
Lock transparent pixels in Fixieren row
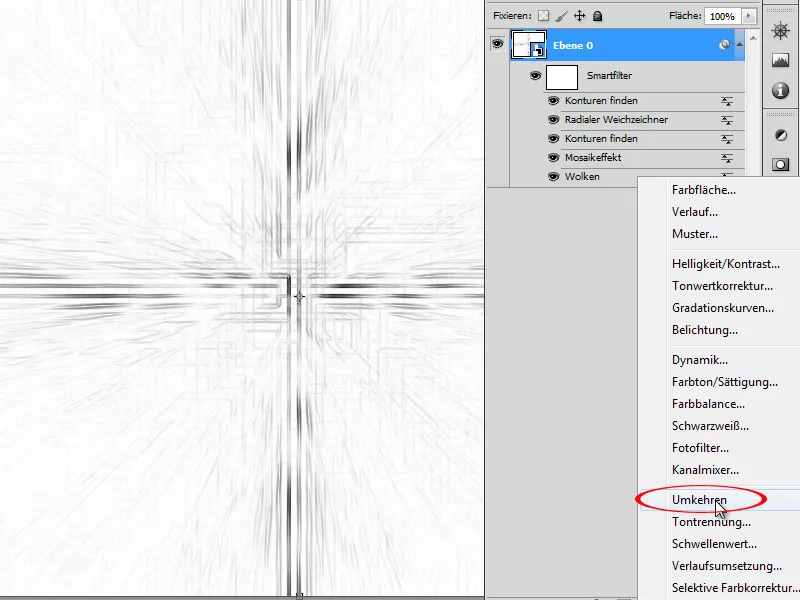point(543,16)
